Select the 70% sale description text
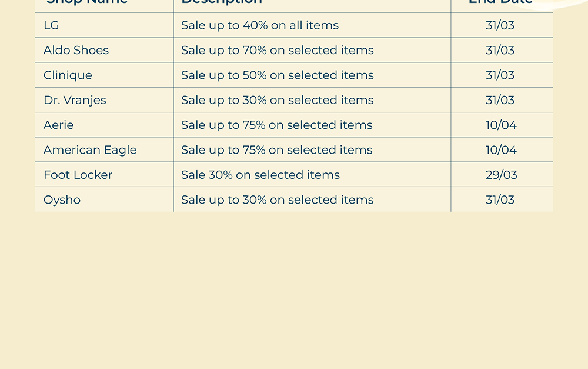 point(277,51)
